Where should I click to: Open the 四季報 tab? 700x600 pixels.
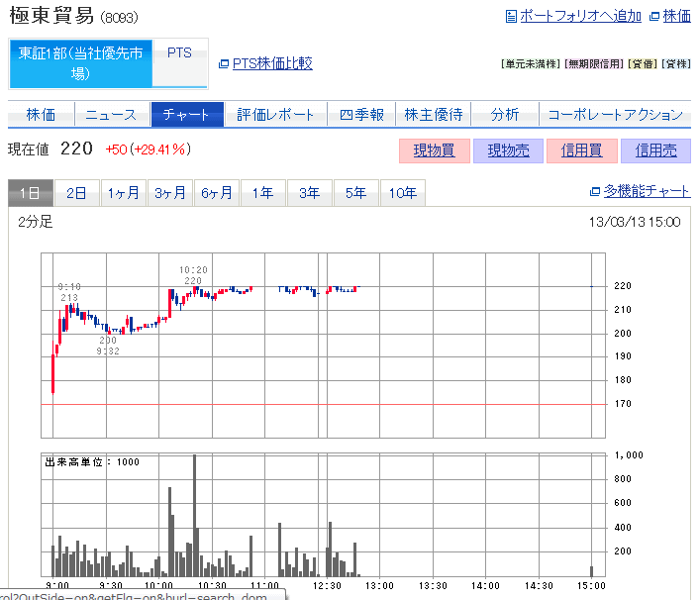point(361,115)
